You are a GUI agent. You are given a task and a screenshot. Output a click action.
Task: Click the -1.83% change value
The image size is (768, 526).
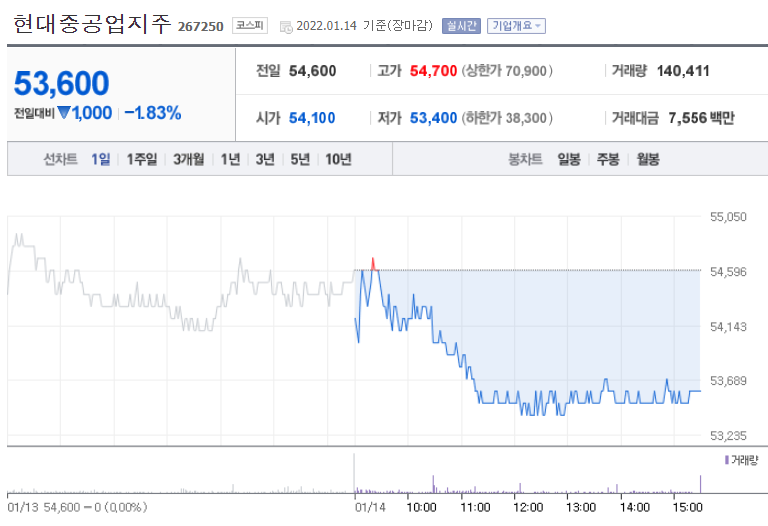point(153,113)
